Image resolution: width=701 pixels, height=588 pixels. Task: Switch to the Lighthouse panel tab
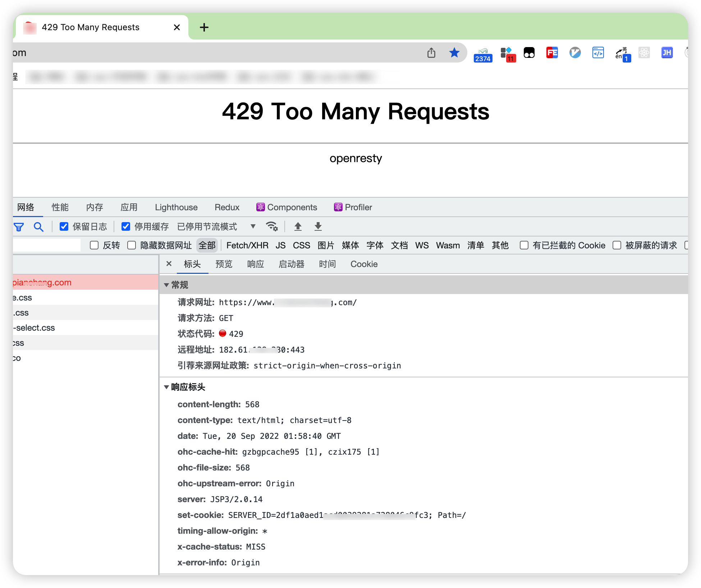176,207
